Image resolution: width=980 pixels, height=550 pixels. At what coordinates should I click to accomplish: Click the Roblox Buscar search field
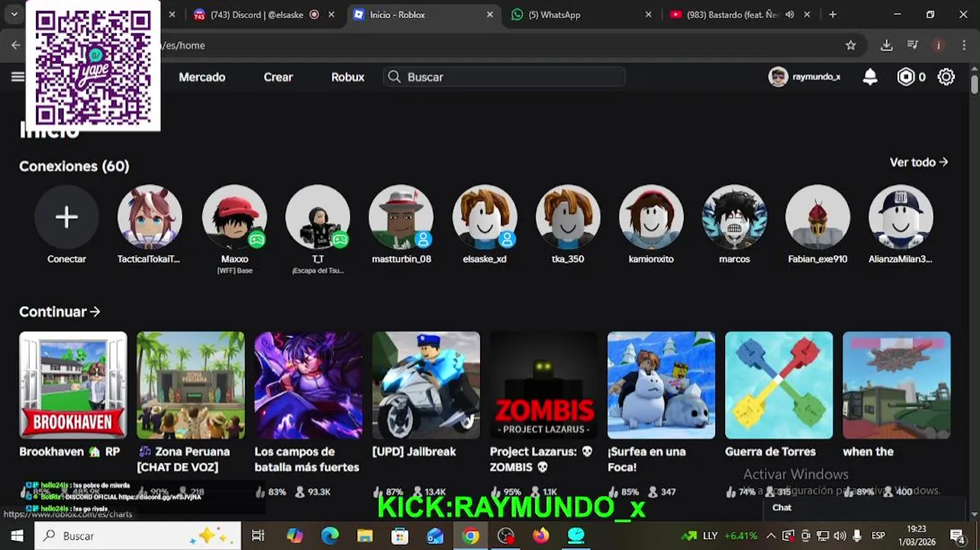pyautogui.click(x=504, y=76)
